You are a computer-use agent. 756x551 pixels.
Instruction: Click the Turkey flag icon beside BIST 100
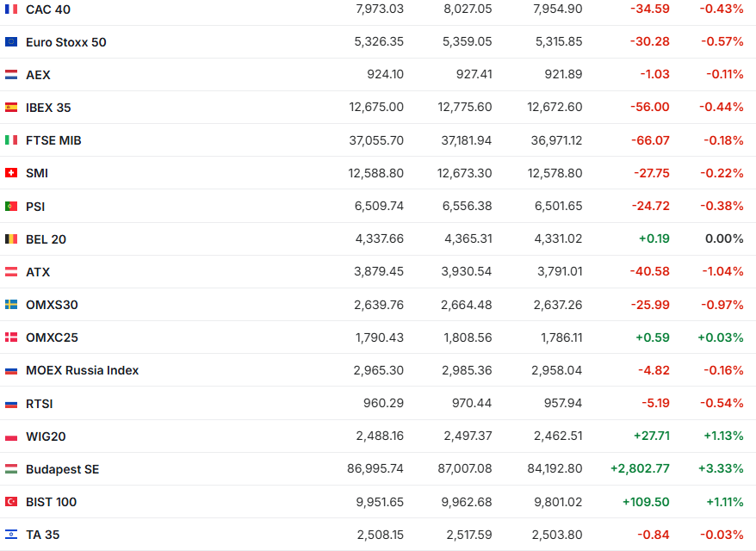pos(11,502)
